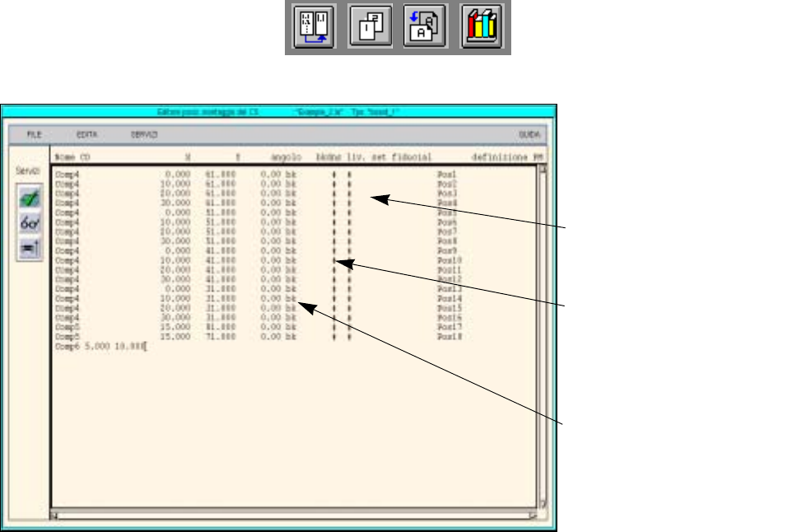Open the colored books library icon
Image resolution: width=792 pixels, height=532 pixels.
coord(482,27)
